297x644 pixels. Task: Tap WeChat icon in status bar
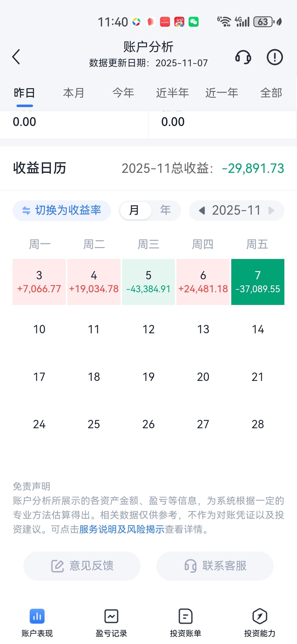pos(194,22)
